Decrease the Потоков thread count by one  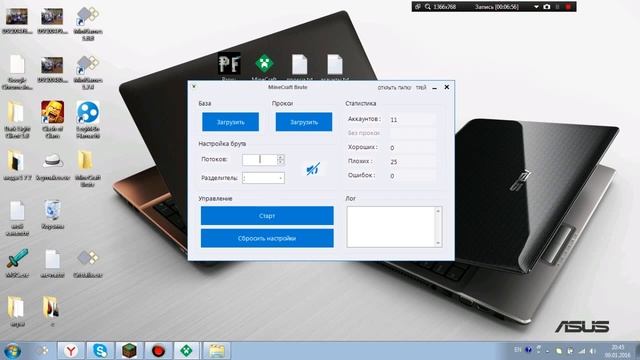pos(280,162)
